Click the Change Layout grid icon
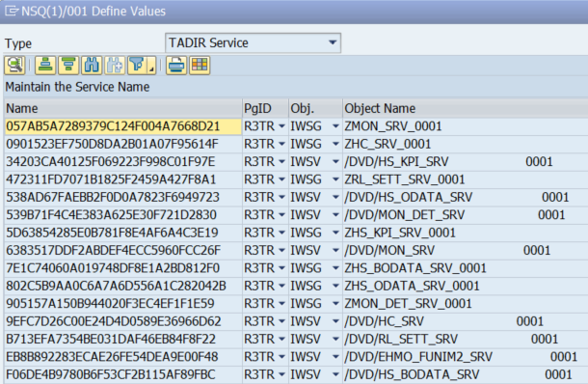The height and width of the screenshot is (384, 588). [200, 66]
